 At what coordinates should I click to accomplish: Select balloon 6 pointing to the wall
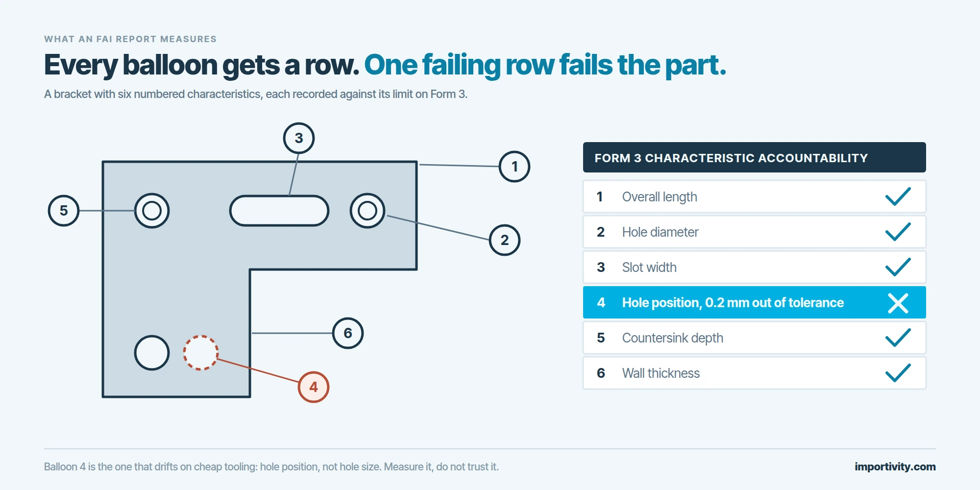pos(348,333)
